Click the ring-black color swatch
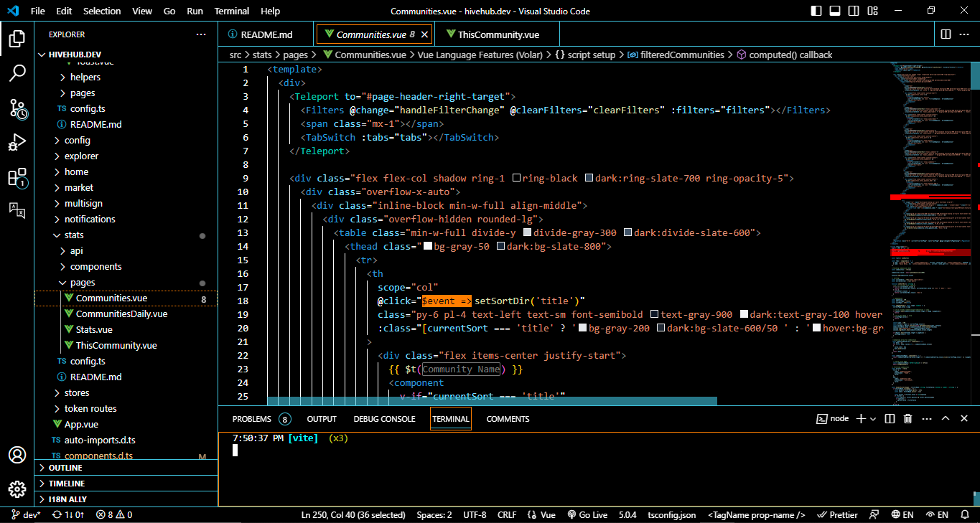 516,178
